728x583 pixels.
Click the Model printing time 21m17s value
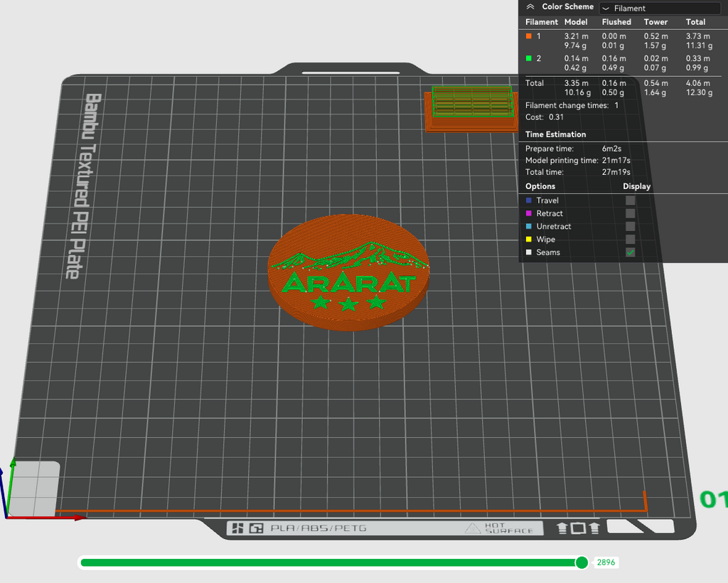coord(616,160)
